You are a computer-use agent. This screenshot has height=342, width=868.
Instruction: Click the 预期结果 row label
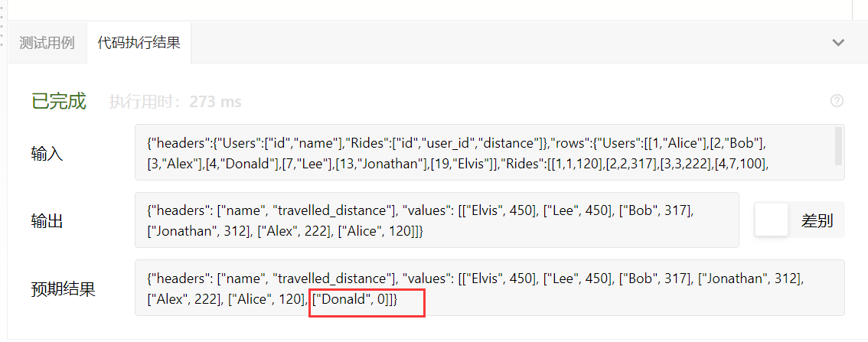[x=64, y=288]
